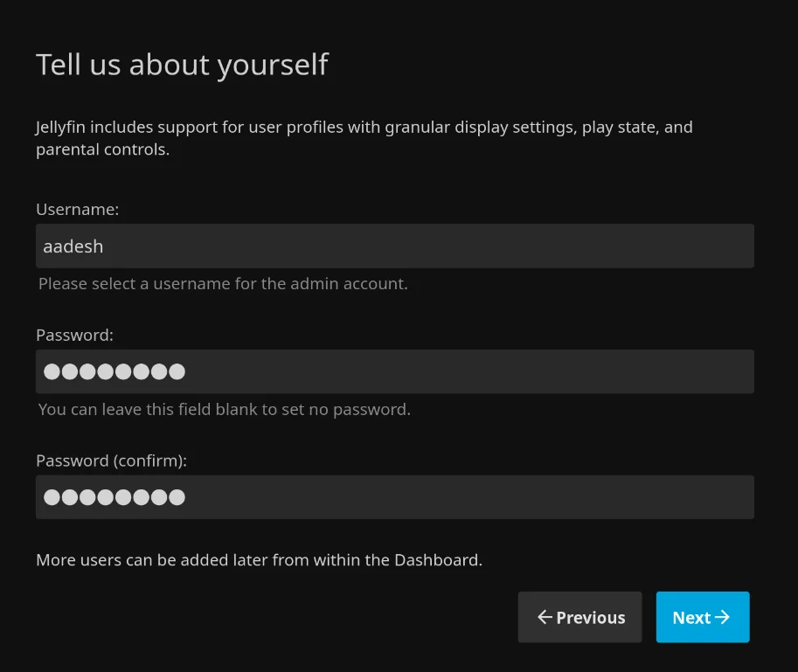Click the Password label above the password field
798x672 pixels.
point(74,335)
